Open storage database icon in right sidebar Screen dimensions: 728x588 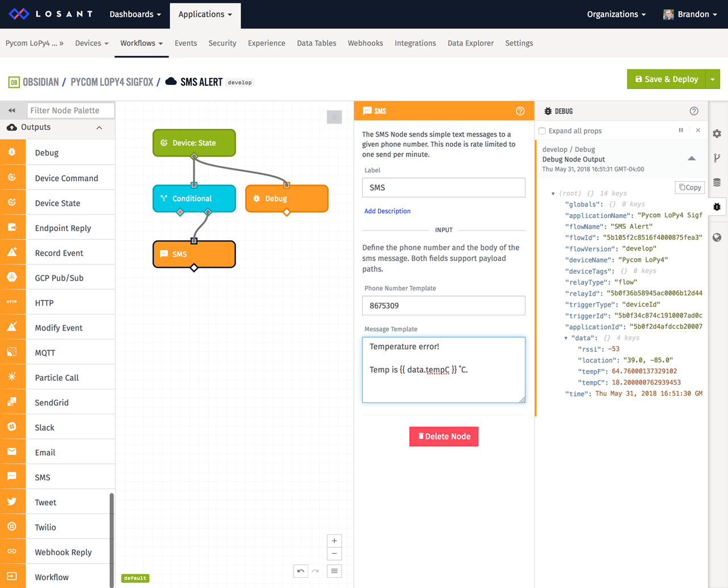717,183
